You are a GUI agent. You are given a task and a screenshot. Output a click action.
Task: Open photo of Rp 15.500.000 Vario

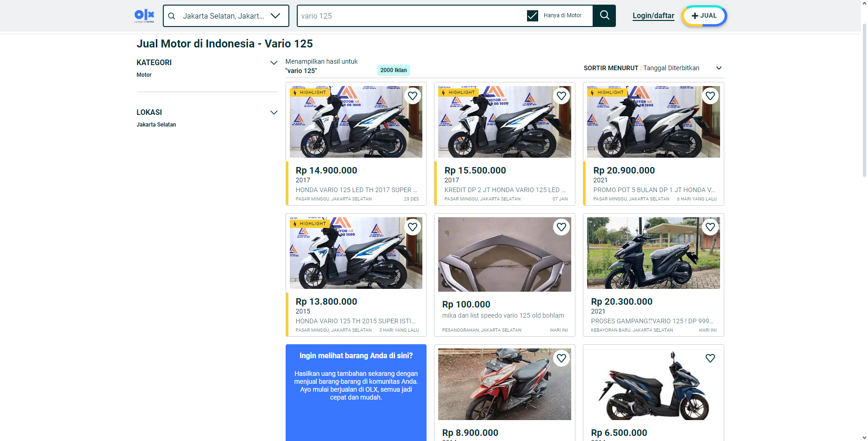pyautogui.click(x=505, y=122)
